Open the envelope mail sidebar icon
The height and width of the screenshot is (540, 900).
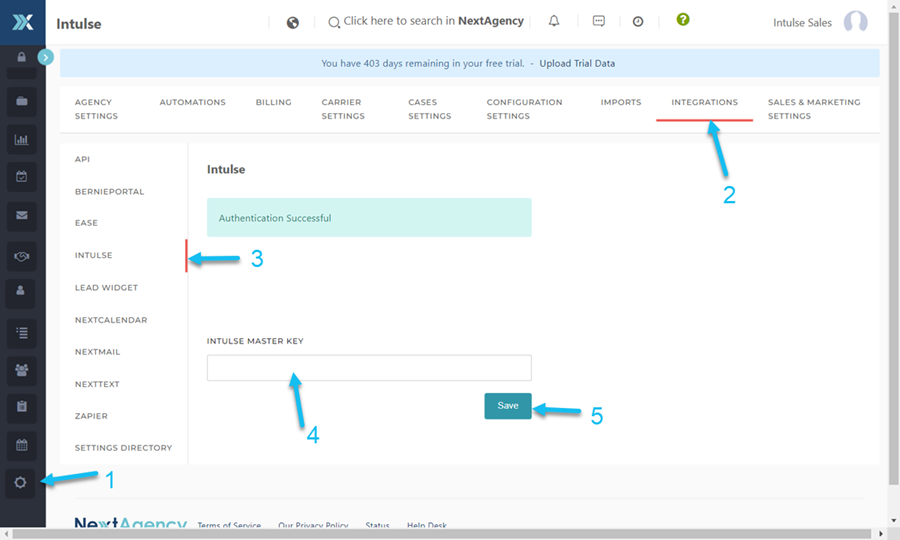pos(21,215)
